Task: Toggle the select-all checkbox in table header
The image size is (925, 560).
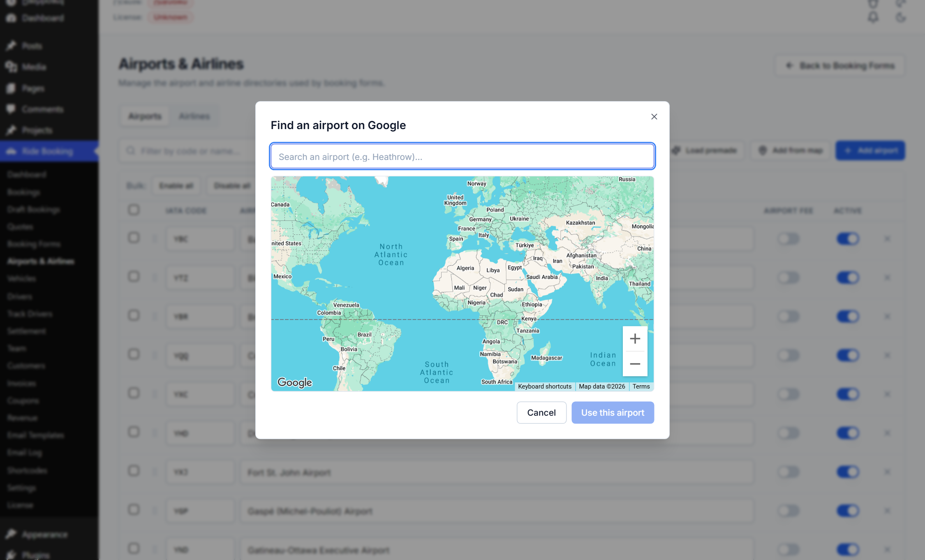Action: [134, 210]
